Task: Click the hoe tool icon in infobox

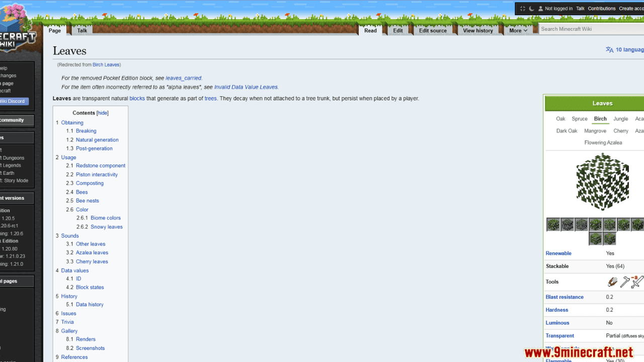Action: (x=624, y=282)
